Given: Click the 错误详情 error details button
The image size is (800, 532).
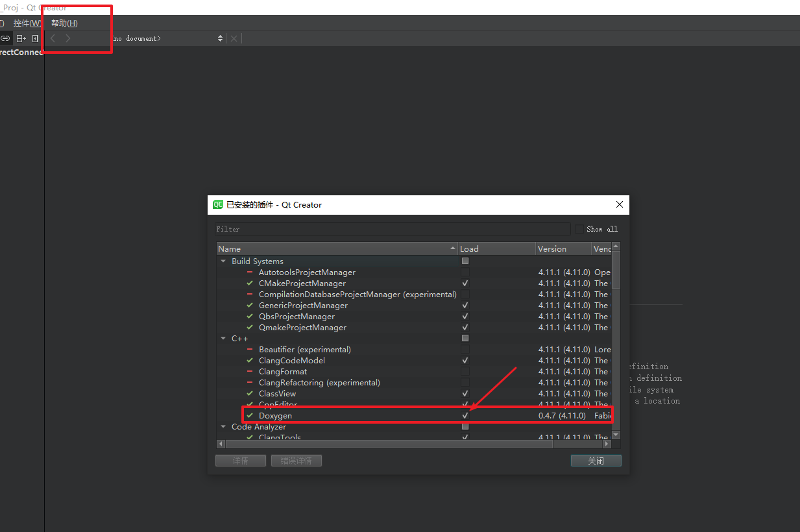Looking at the screenshot, I should 296,461.
